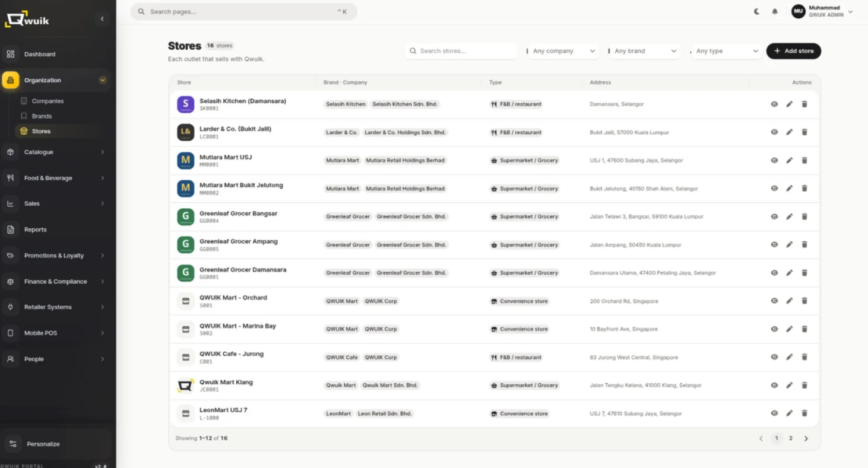The image size is (868, 468).
Task: Edit Larder & Co. (Bukit Jalil) store
Action: [789, 132]
